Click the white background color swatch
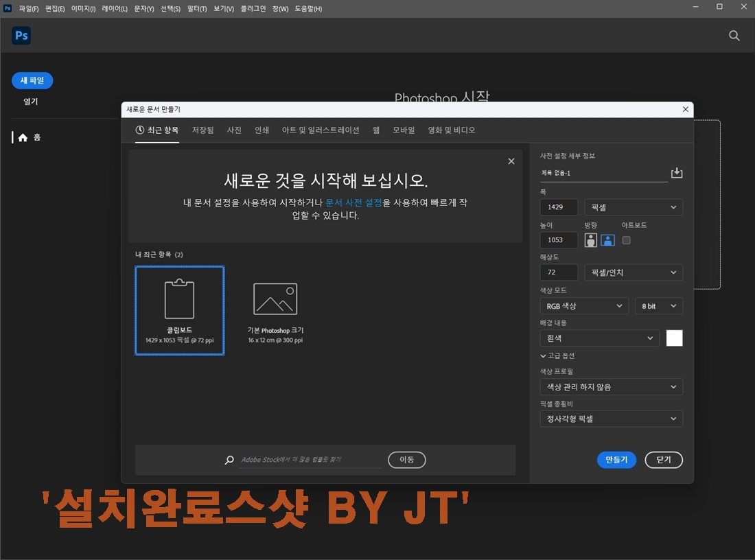Viewport: 755px width, 560px height. click(674, 338)
